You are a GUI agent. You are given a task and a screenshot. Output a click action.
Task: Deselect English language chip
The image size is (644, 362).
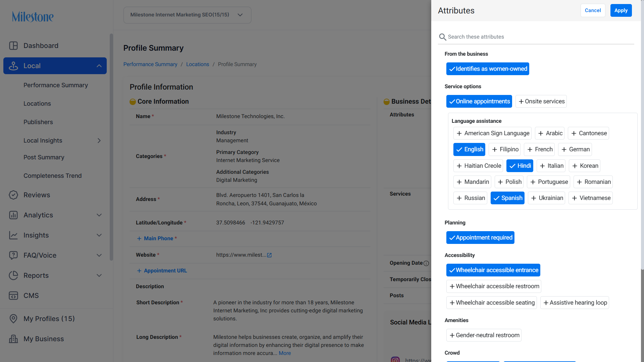coord(469,149)
